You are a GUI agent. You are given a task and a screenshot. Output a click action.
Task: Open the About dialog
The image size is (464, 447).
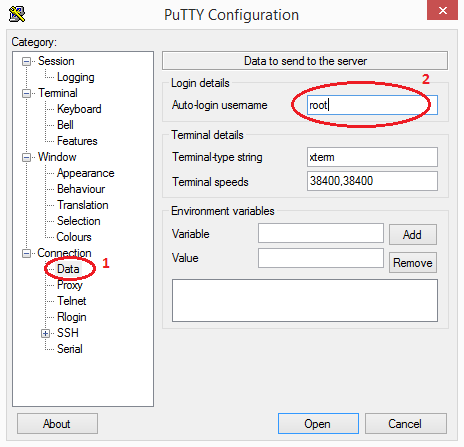click(57, 424)
